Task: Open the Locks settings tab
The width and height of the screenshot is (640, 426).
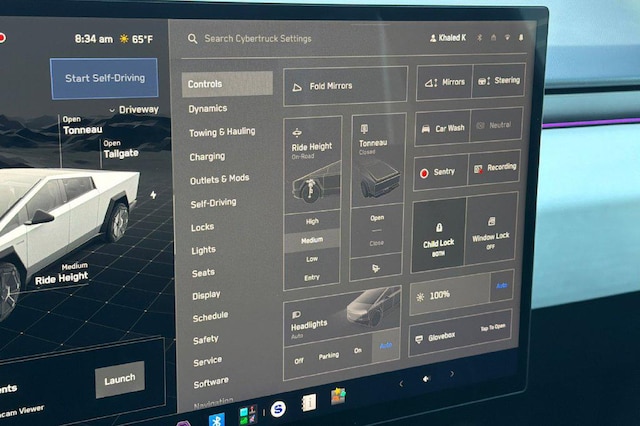Action: (x=202, y=227)
